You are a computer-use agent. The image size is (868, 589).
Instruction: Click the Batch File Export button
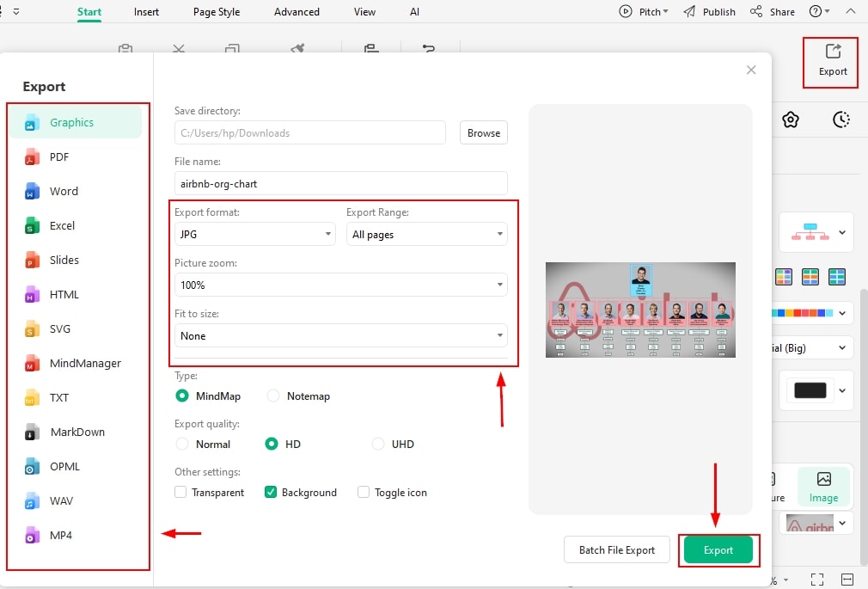point(617,549)
